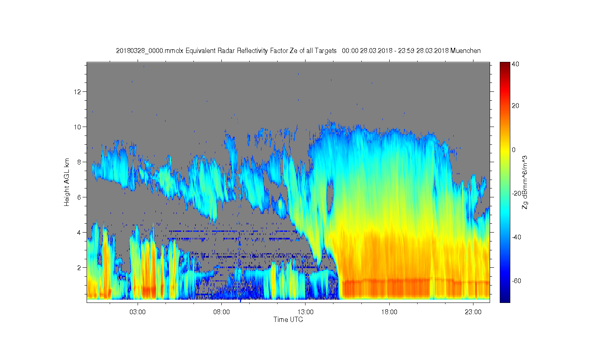
Task: Click the 'Height AGL km' axis label
Action: (x=67, y=182)
